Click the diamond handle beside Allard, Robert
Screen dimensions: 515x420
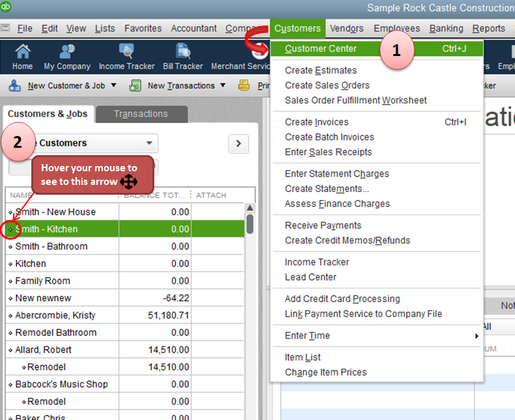10,350
